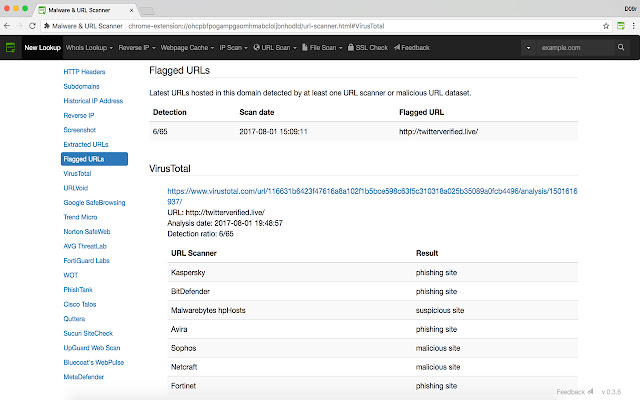Start a New Lookup
This screenshot has height=400, width=640.
click(42, 47)
